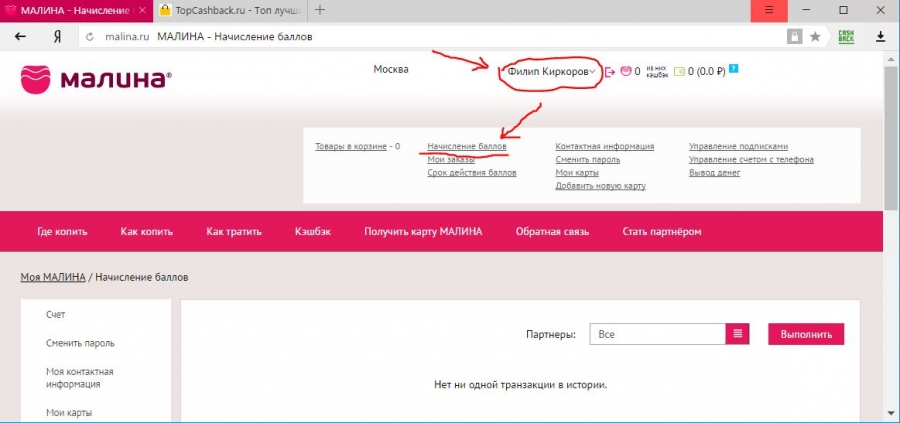Viewport: 900px width, 423px height.
Task: Click the Москва city selector
Action: pyautogui.click(x=391, y=69)
